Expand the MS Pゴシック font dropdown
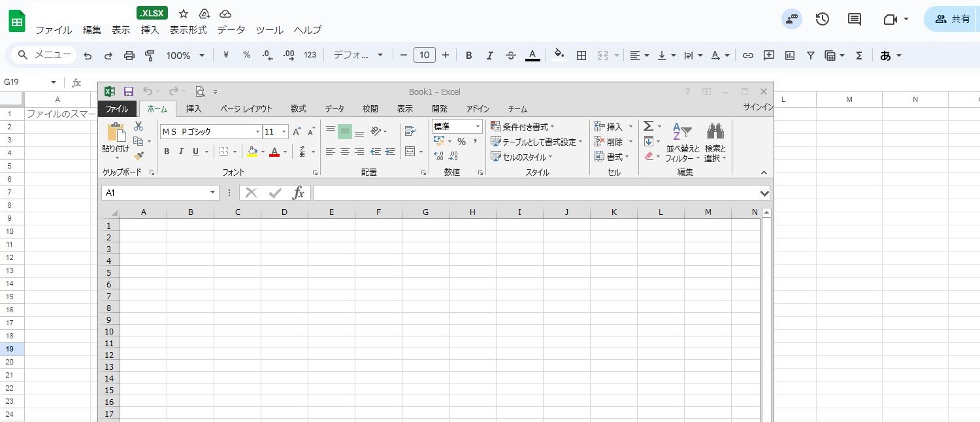 (257, 131)
